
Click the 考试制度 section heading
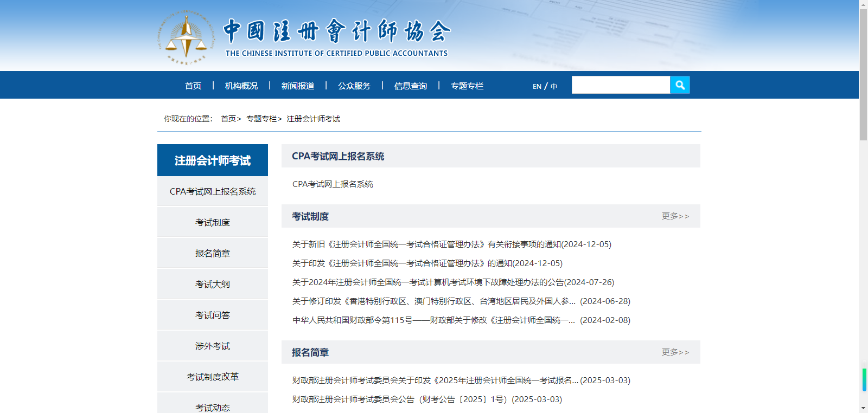click(310, 216)
